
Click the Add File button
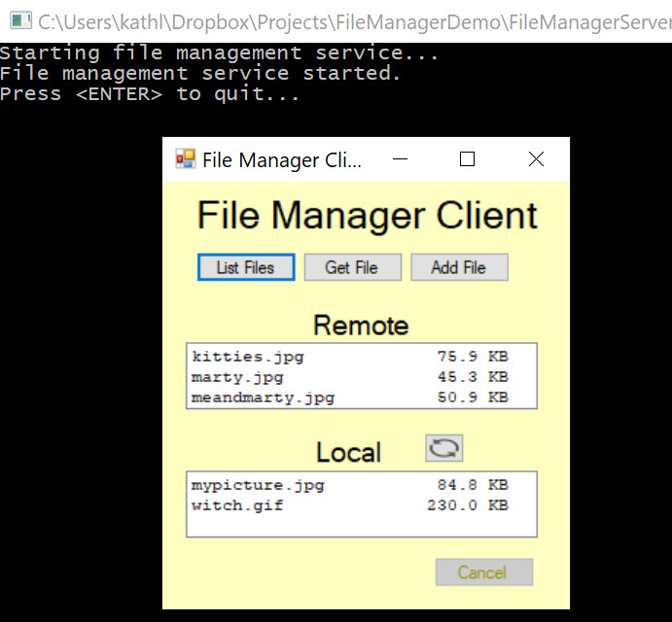pos(459,267)
